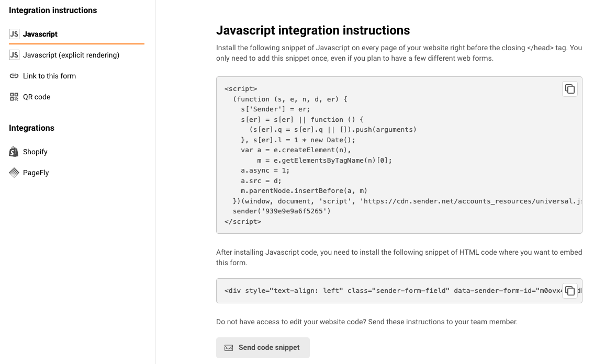Open the PageFly integration
605x364 pixels.
pos(36,173)
